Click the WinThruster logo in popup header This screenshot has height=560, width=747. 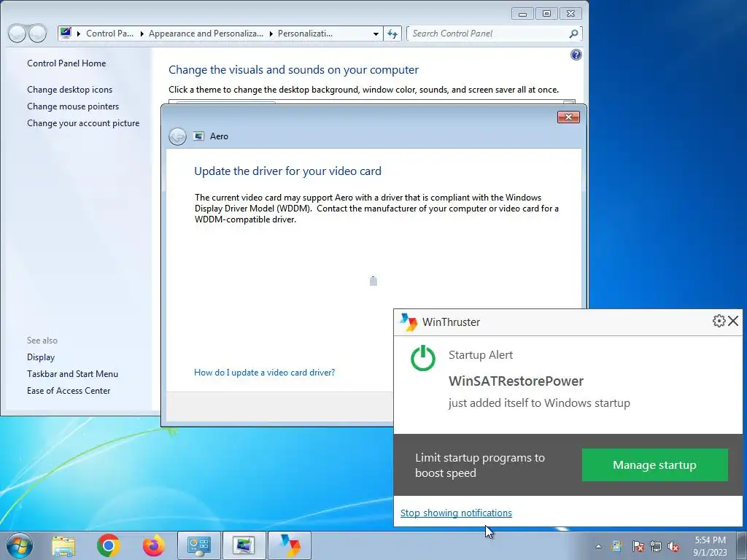[409, 322]
